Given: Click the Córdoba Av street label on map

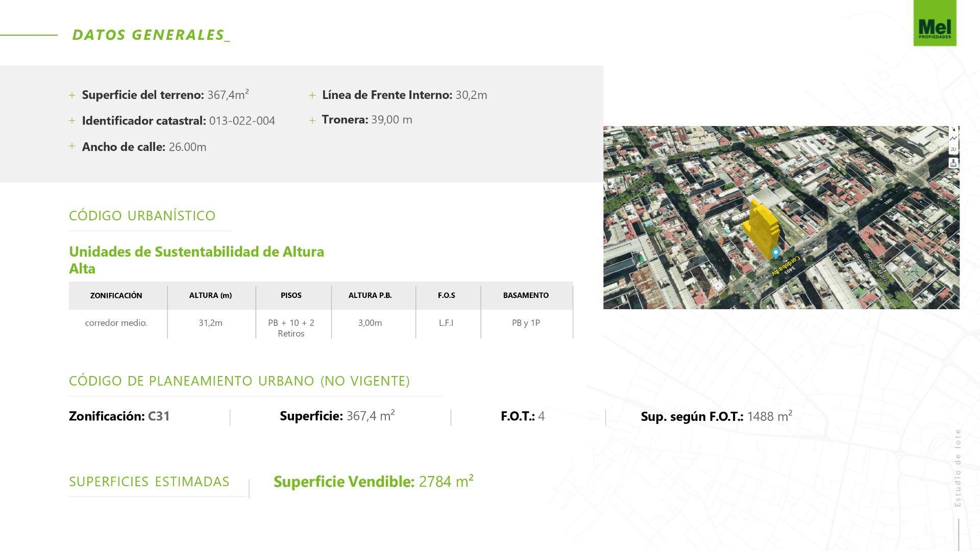Looking at the screenshot, I should tap(785, 265).
